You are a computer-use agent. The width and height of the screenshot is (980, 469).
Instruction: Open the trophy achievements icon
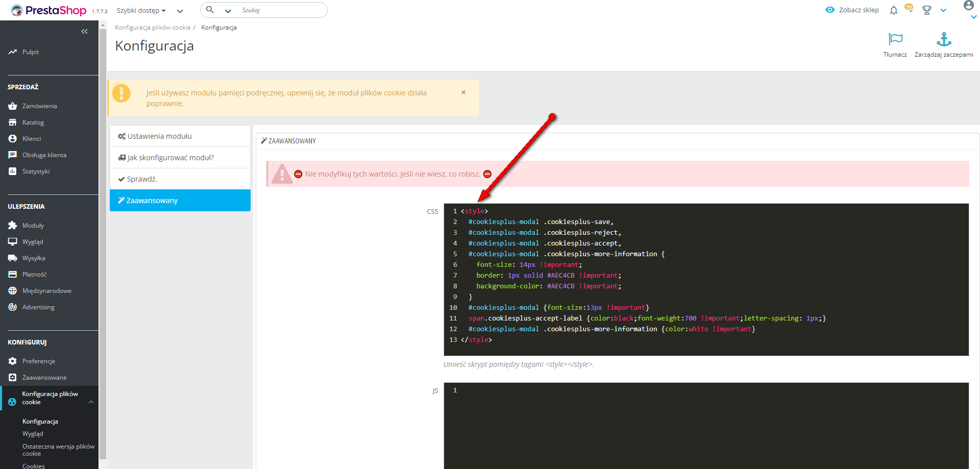click(927, 10)
